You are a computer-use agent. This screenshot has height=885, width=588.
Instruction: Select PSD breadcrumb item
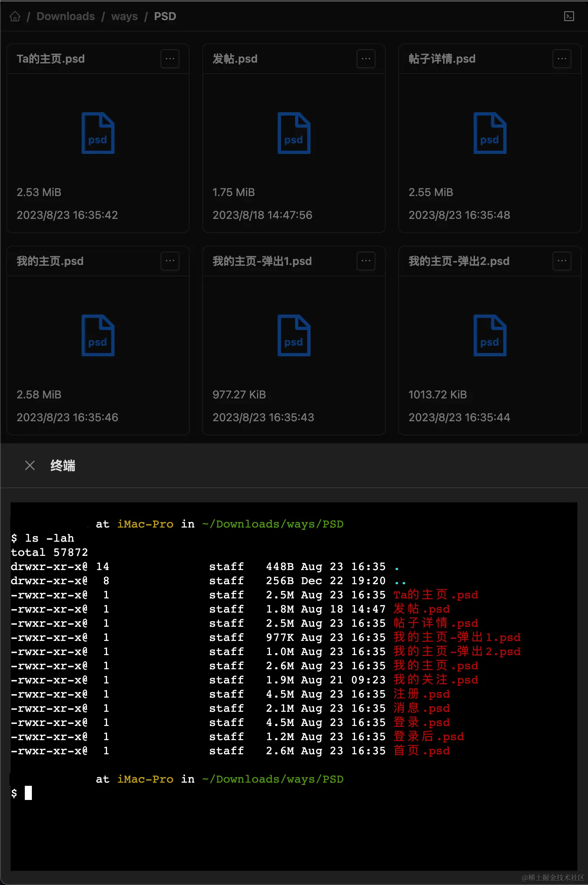click(x=165, y=16)
